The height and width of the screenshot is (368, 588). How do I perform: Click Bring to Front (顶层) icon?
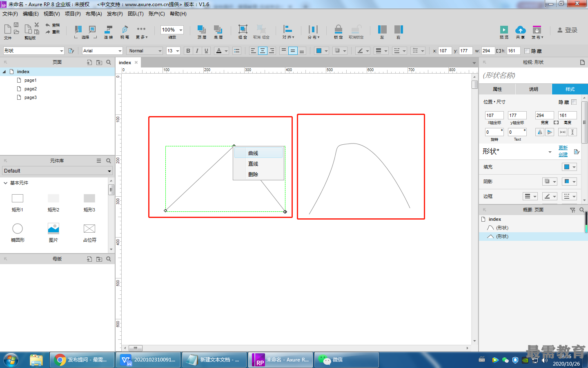[202, 29]
